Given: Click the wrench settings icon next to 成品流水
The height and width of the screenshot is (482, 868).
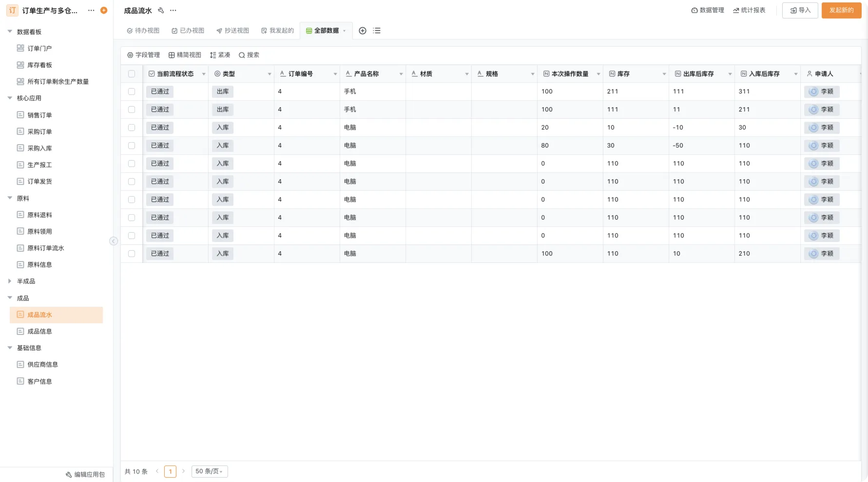Looking at the screenshot, I should click(161, 10).
